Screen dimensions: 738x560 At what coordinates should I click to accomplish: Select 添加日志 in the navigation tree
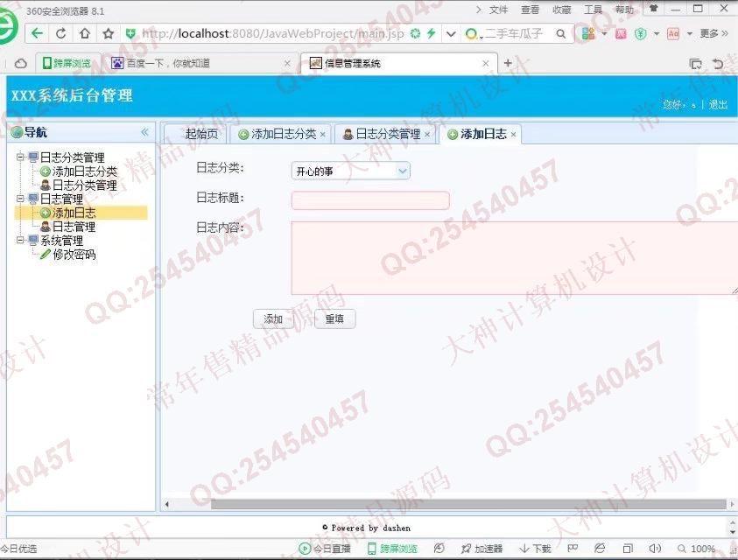click(x=74, y=213)
